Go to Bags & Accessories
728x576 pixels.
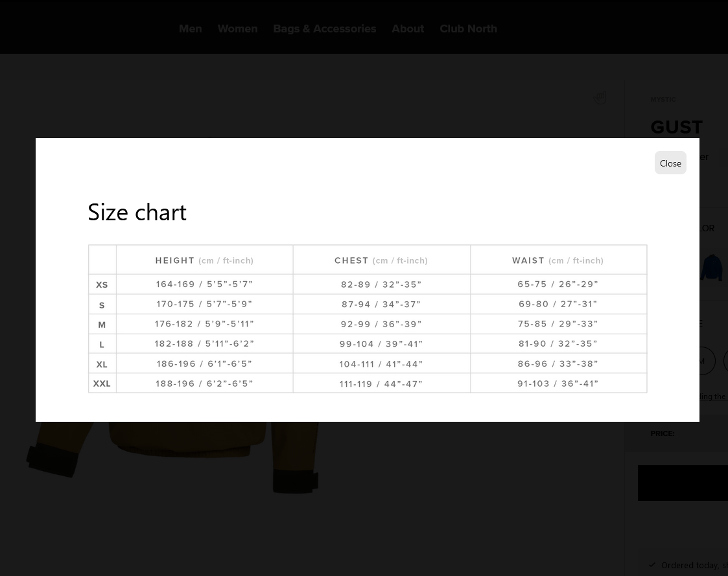[324, 29]
